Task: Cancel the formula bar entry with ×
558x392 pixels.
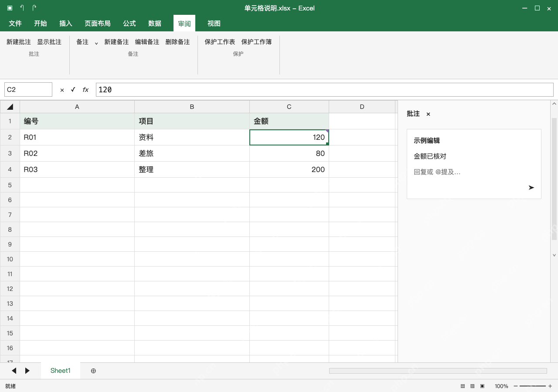Action: tap(62, 90)
